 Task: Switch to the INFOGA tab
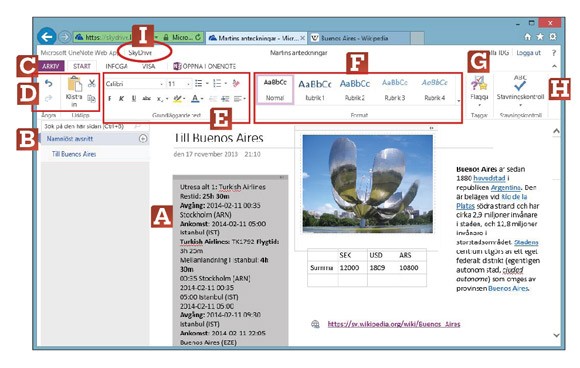pyautogui.click(x=116, y=66)
